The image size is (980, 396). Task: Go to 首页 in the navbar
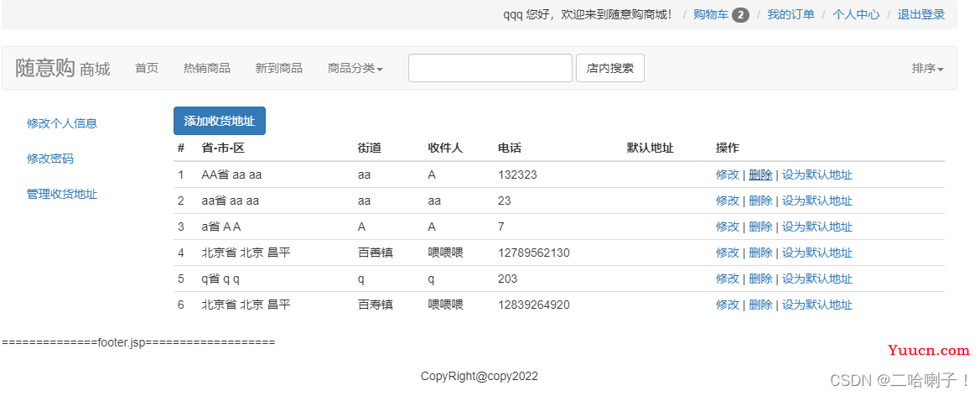coord(147,68)
